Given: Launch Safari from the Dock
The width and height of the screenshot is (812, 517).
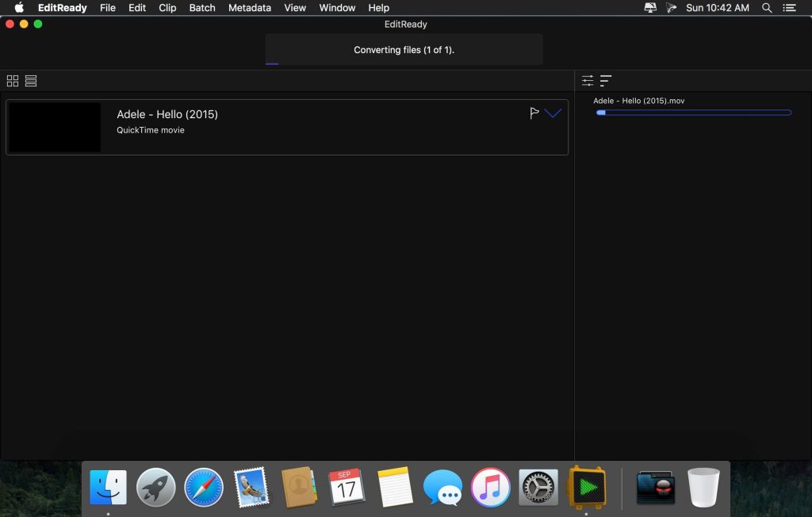Looking at the screenshot, I should click(204, 487).
